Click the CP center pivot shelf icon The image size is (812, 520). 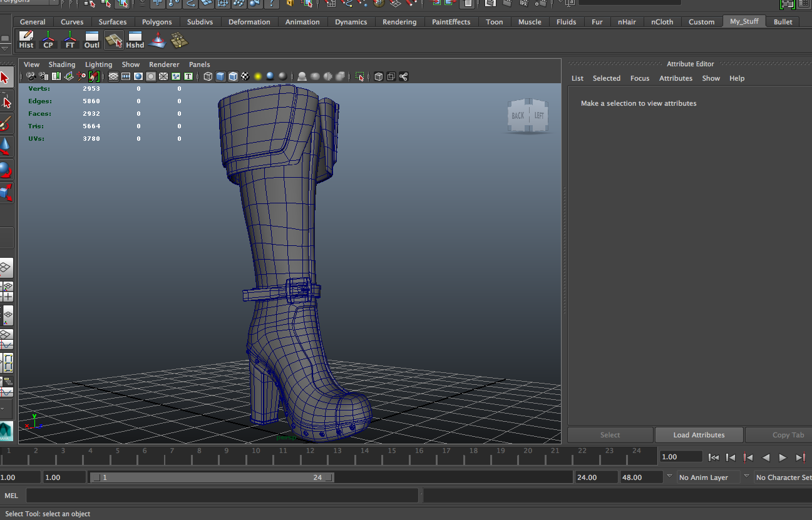(x=48, y=40)
